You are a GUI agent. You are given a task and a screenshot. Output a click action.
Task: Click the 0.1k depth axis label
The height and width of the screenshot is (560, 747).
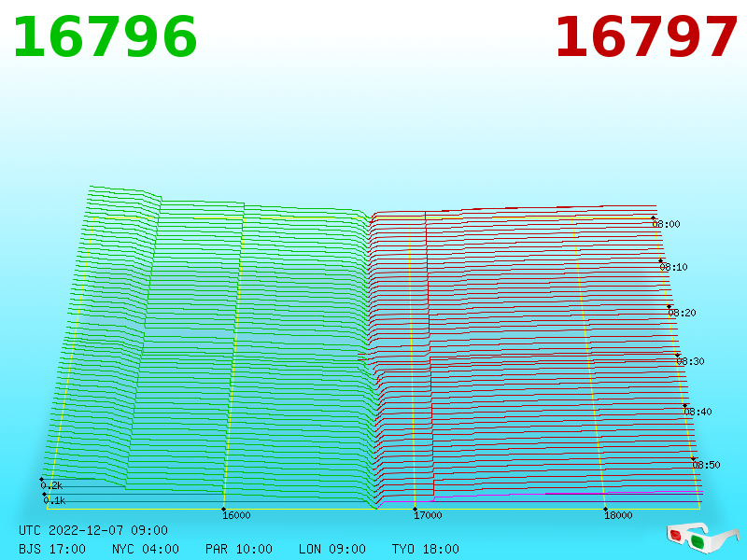pos(54,500)
